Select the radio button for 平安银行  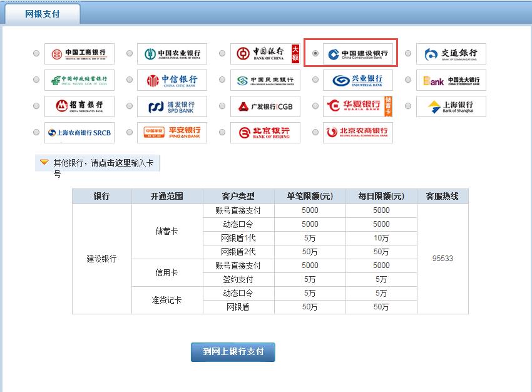pyautogui.click(x=130, y=132)
